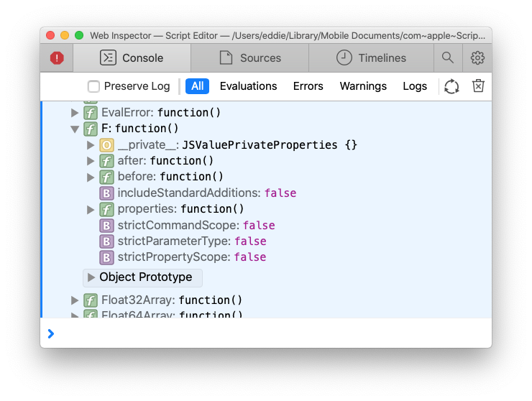Switch to the Sources tab
This screenshot has width=532, height=401.
250,58
